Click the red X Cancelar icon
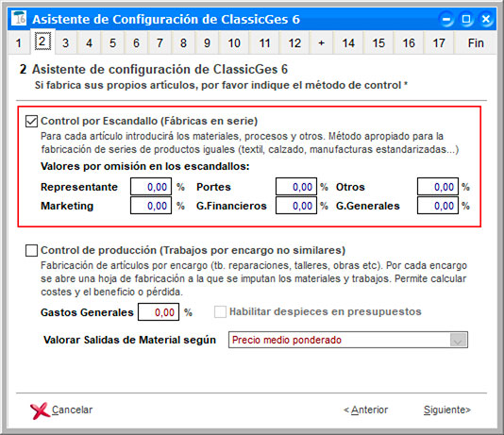 click(x=40, y=410)
